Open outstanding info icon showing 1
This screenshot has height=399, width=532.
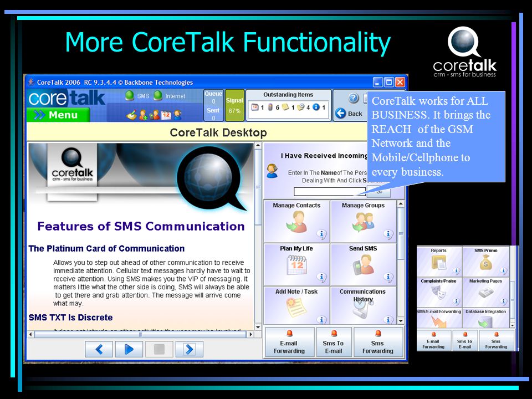pos(316,107)
